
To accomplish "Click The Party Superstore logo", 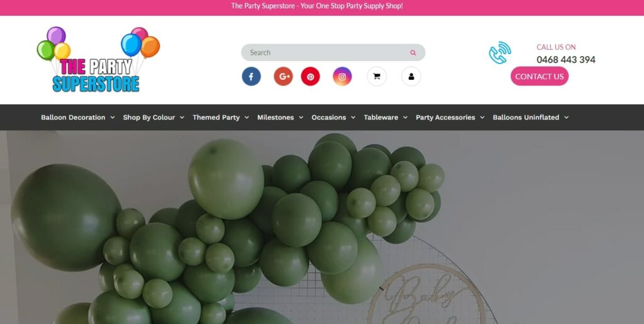I will pos(98,60).
